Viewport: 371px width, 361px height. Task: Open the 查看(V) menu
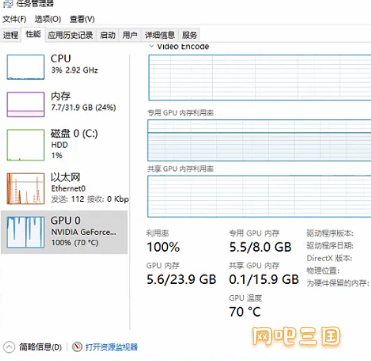(x=82, y=19)
